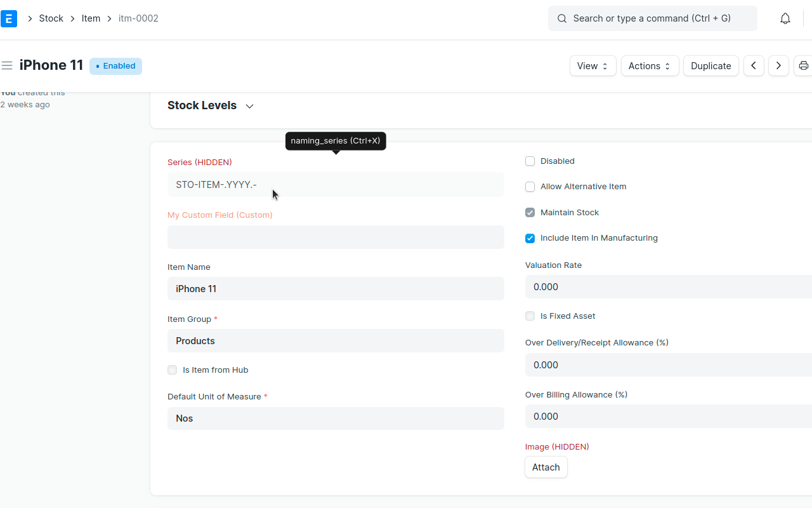Toggle the Is Fixed Asset checkbox
This screenshot has width=812, height=508.
tap(530, 316)
